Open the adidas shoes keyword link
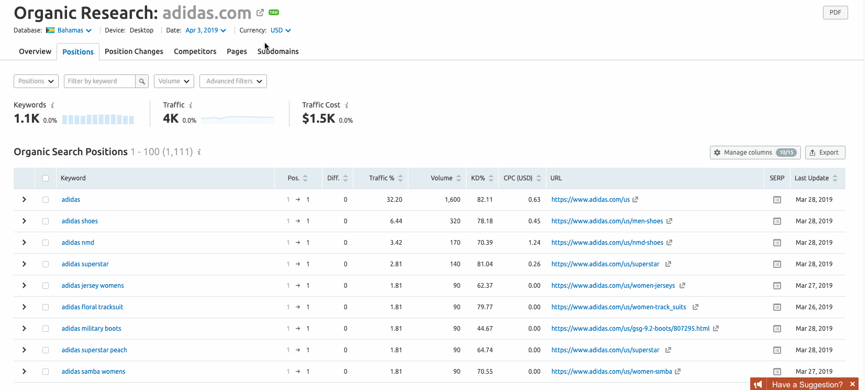Screen dimensions: 868x390 80,221
